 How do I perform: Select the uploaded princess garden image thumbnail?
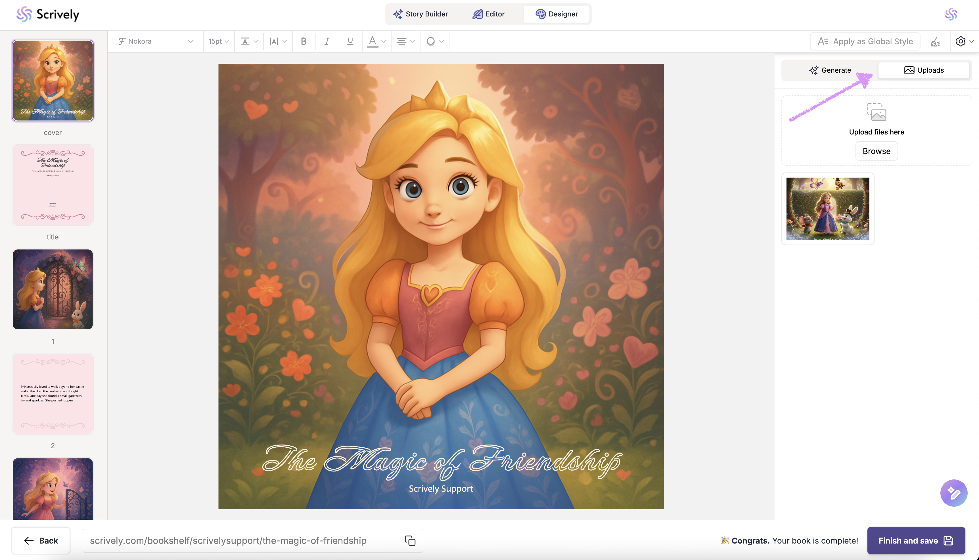pyautogui.click(x=827, y=209)
